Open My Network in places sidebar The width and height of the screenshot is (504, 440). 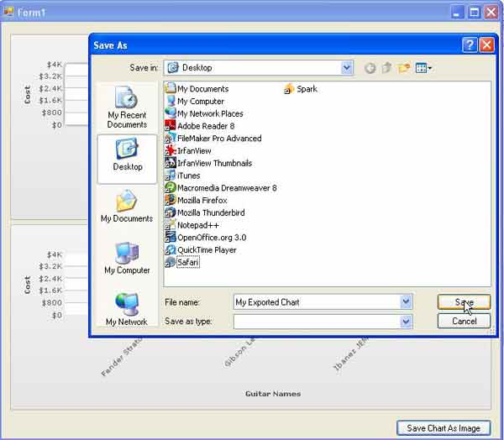point(127,309)
